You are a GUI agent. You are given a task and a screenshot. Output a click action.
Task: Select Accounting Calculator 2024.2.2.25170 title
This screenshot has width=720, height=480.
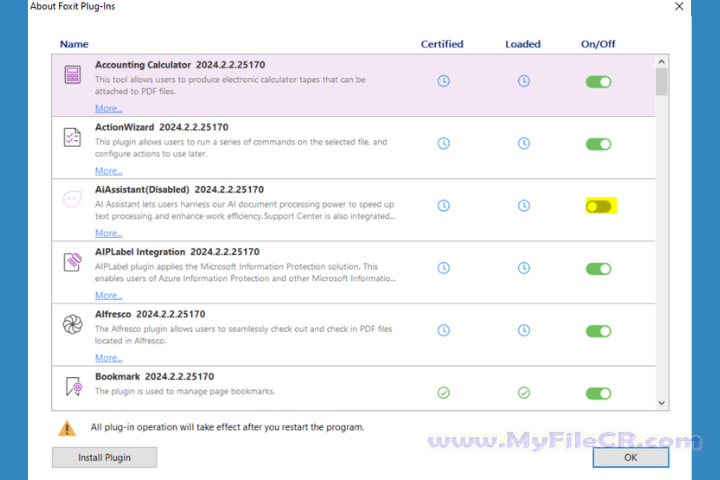pos(180,65)
